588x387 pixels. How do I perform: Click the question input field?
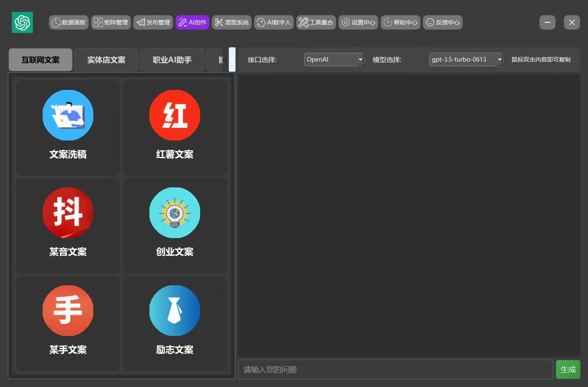pyautogui.click(x=396, y=369)
